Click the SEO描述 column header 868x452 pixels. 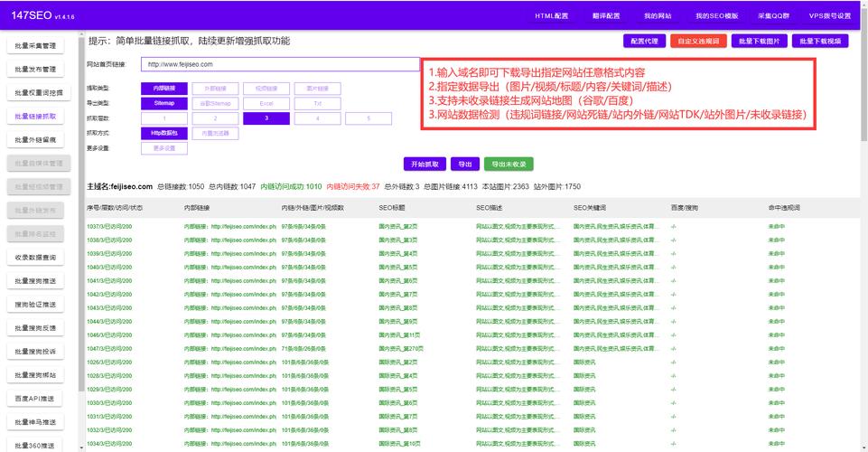point(490,208)
